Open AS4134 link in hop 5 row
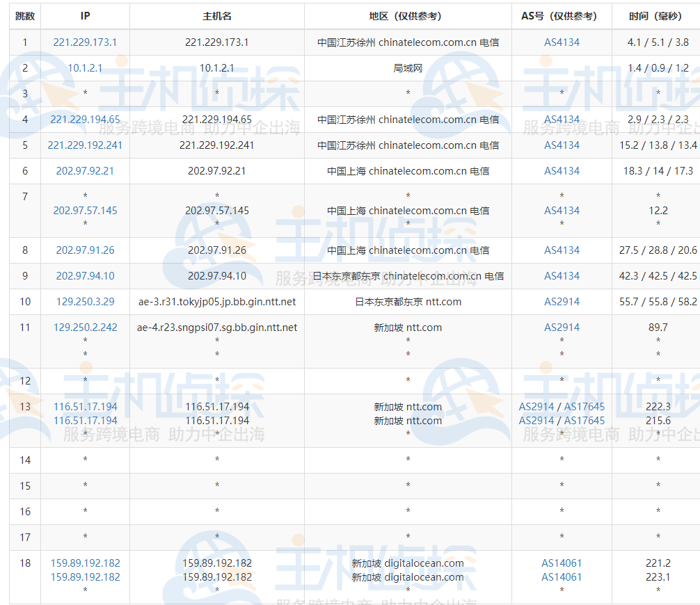 click(x=562, y=145)
